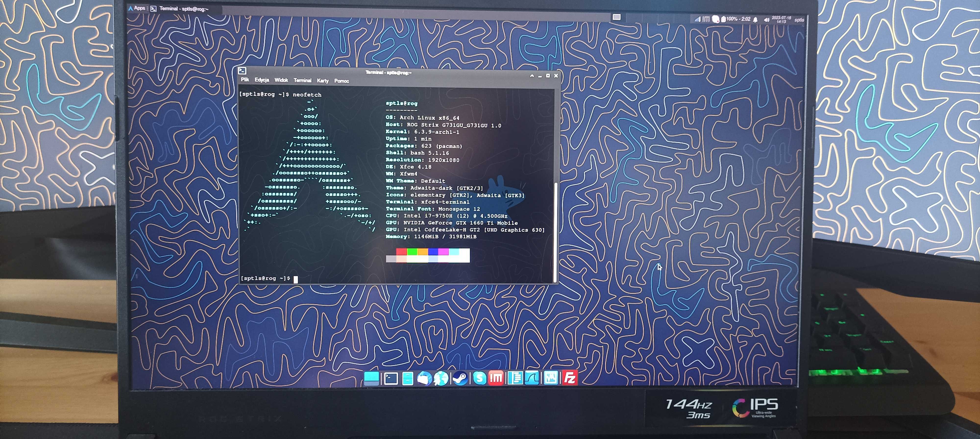The image size is (980, 439).
Task: Open the Show Desktop dock icon
Action: coord(371,378)
